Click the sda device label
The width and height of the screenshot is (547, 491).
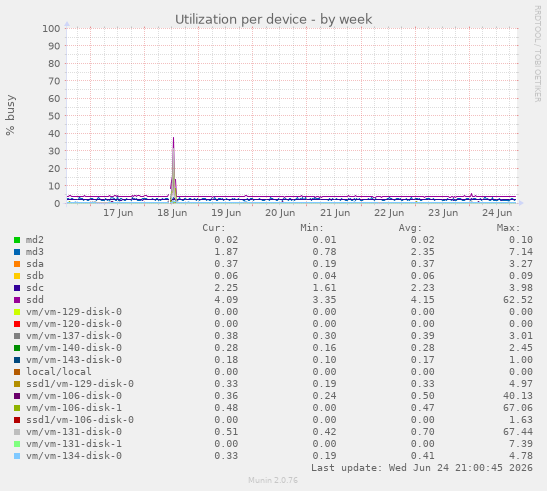[35, 264]
